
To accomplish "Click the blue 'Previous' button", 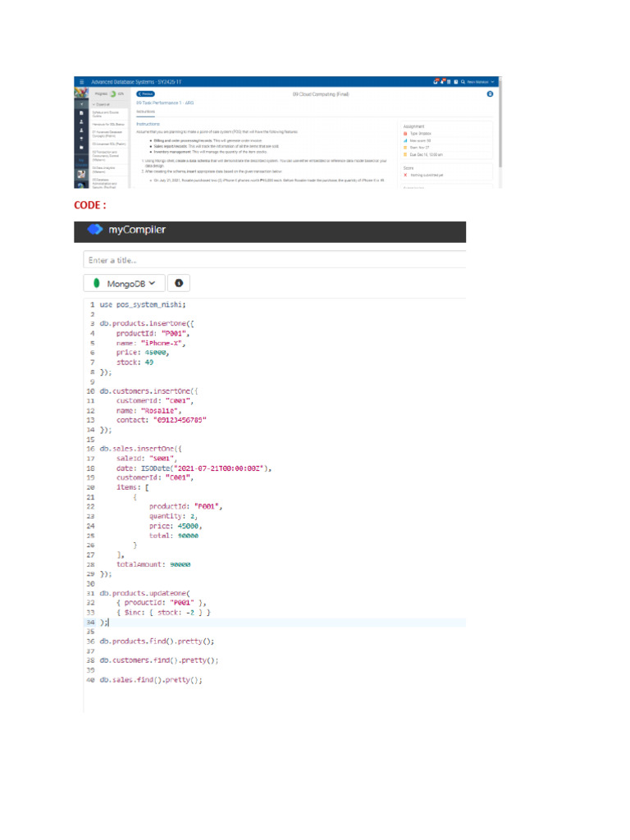I will (x=146, y=94).
